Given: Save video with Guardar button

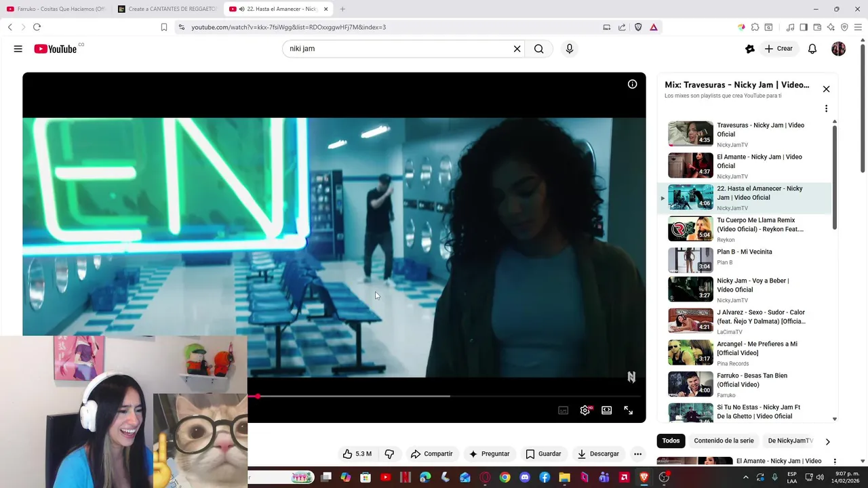Looking at the screenshot, I should click(x=544, y=454).
